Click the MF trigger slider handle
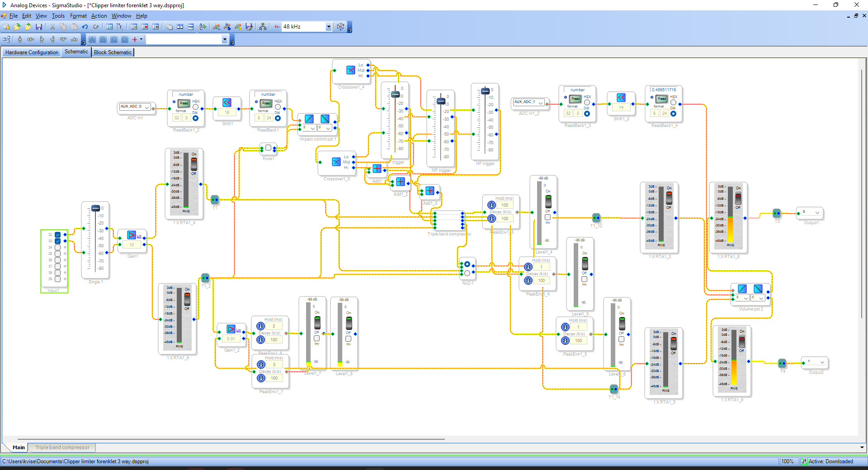The height and width of the screenshot is (470, 868). point(441,101)
